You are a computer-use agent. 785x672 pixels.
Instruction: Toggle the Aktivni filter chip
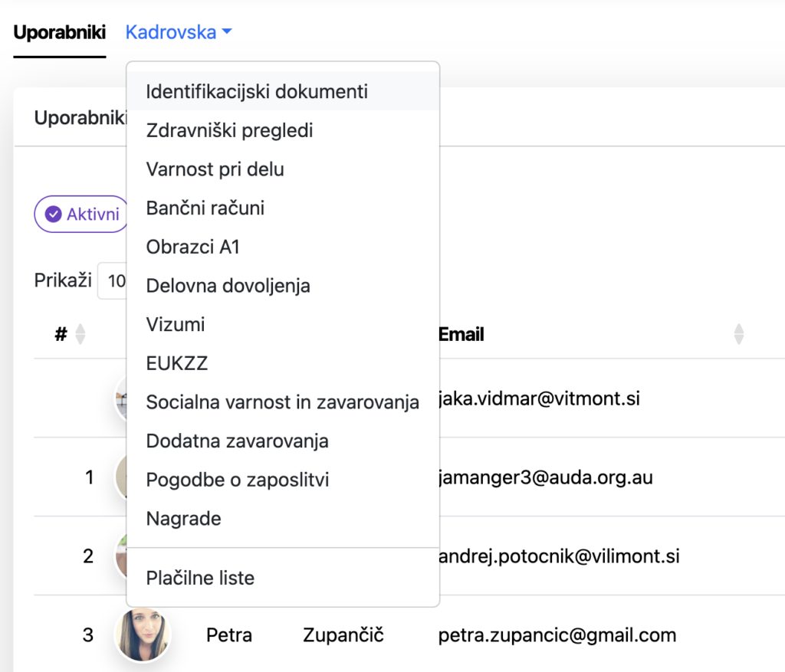(82, 215)
